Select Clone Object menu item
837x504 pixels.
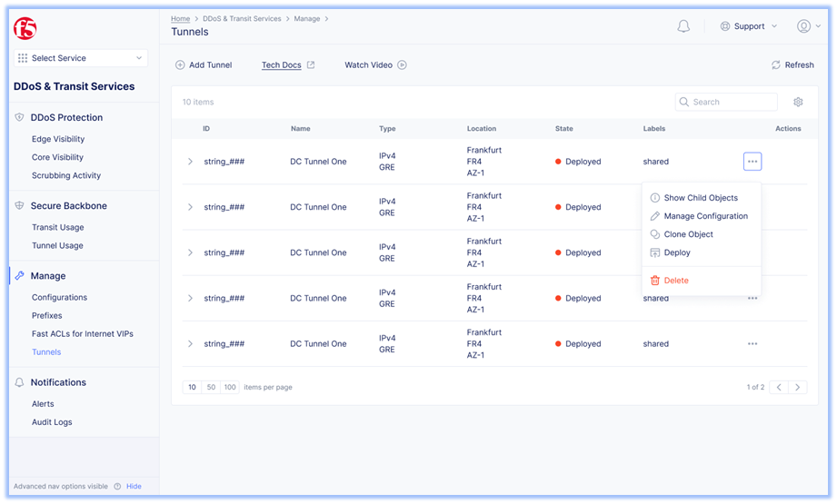(701, 234)
